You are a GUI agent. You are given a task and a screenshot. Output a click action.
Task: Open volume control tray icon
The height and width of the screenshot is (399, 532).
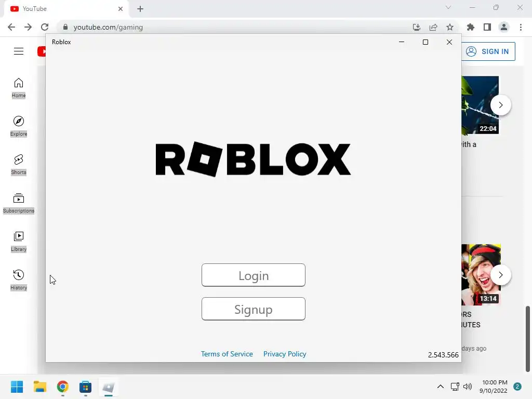(x=468, y=387)
